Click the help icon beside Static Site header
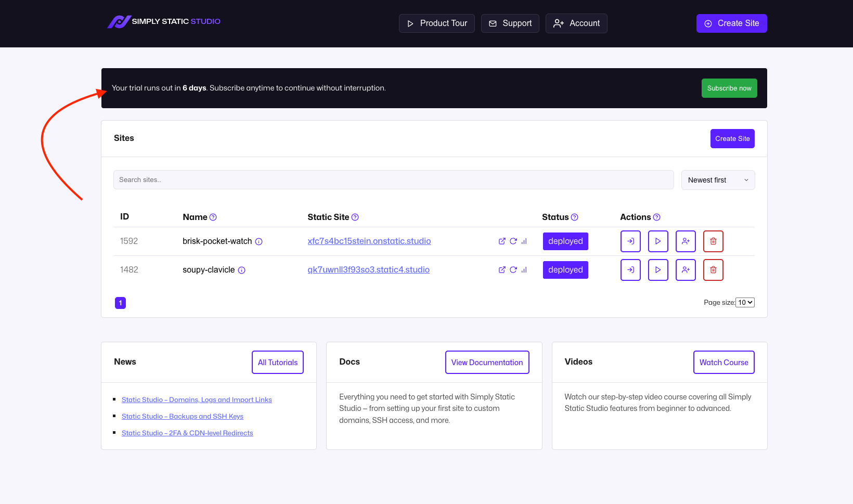The image size is (853, 504). [x=355, y=217]
